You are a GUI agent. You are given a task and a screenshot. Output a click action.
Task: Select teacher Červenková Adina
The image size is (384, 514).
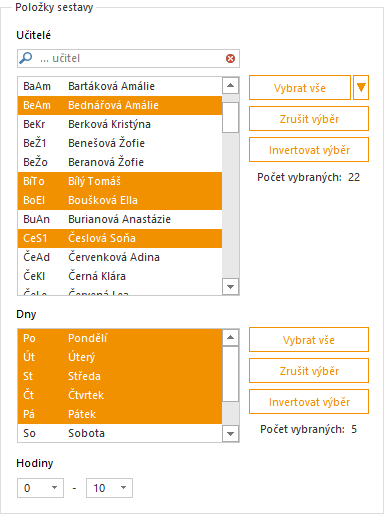[x=120, y=257]
